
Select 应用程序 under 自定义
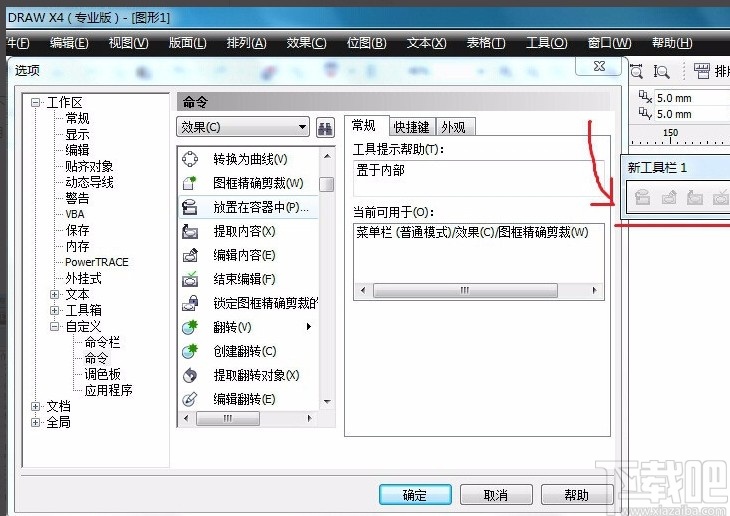[x=108, y=390]
